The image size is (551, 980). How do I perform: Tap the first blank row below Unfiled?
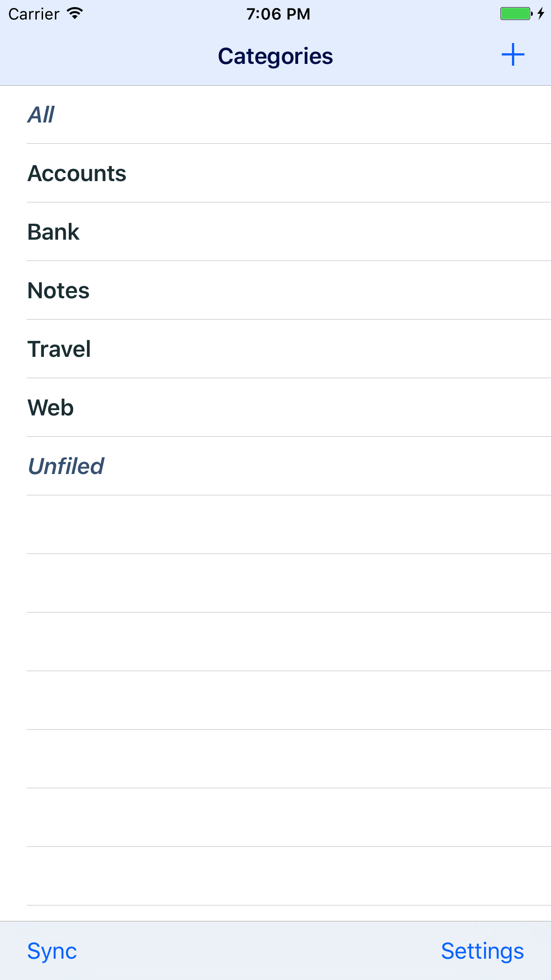point(275,525)
